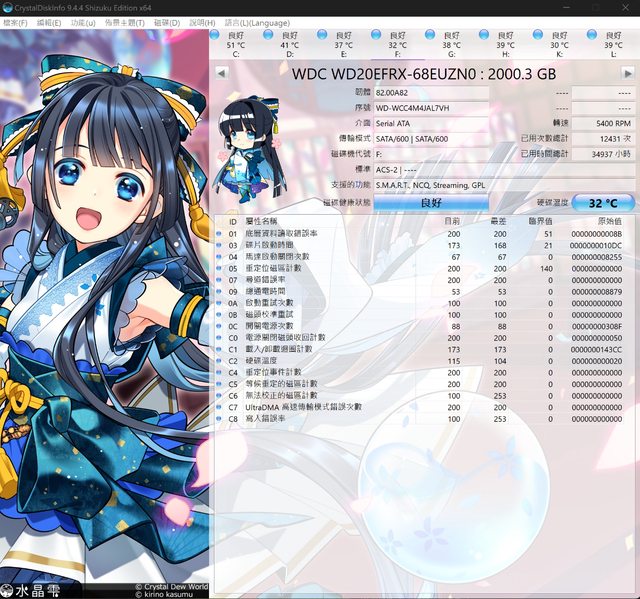Click the status dot of attribute 05
This screenshot has width=640, height=599.
(x=220, y=269)
